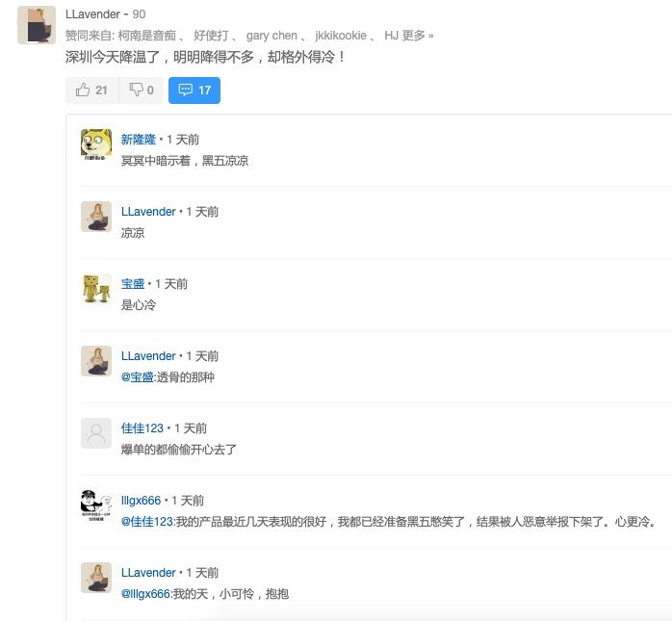Open lllgx666's panda meme avatar
672x621 pixels.
[x=96, y=505]
